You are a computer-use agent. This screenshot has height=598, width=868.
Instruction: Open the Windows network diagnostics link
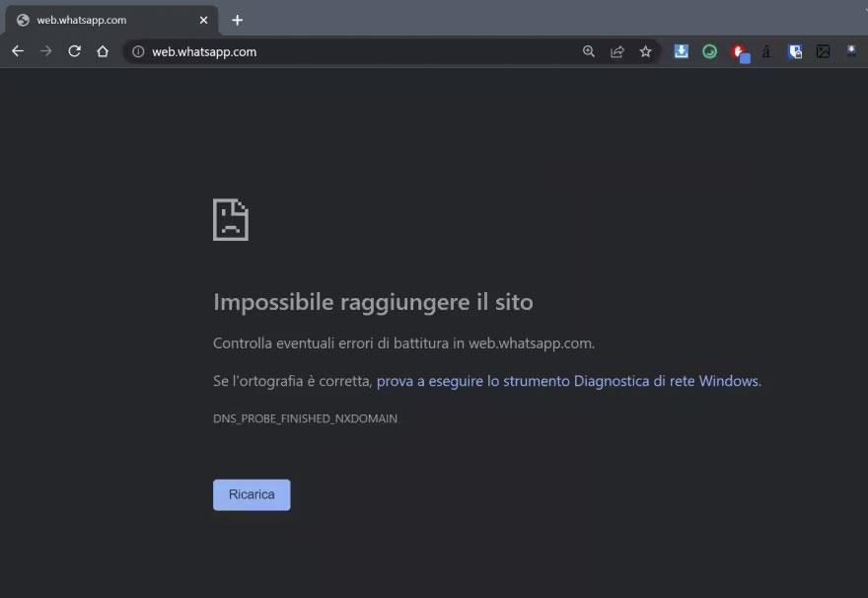567,380
